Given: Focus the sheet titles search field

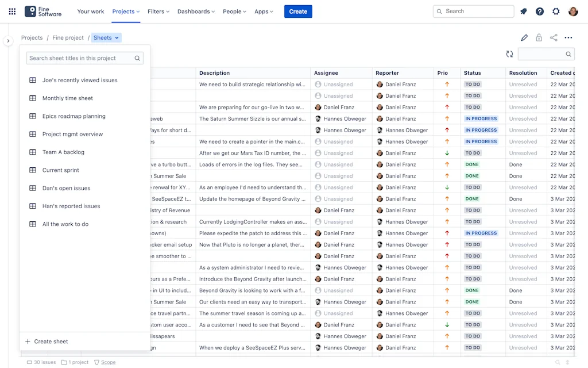Looking at the screenshot, I should 80,58.
